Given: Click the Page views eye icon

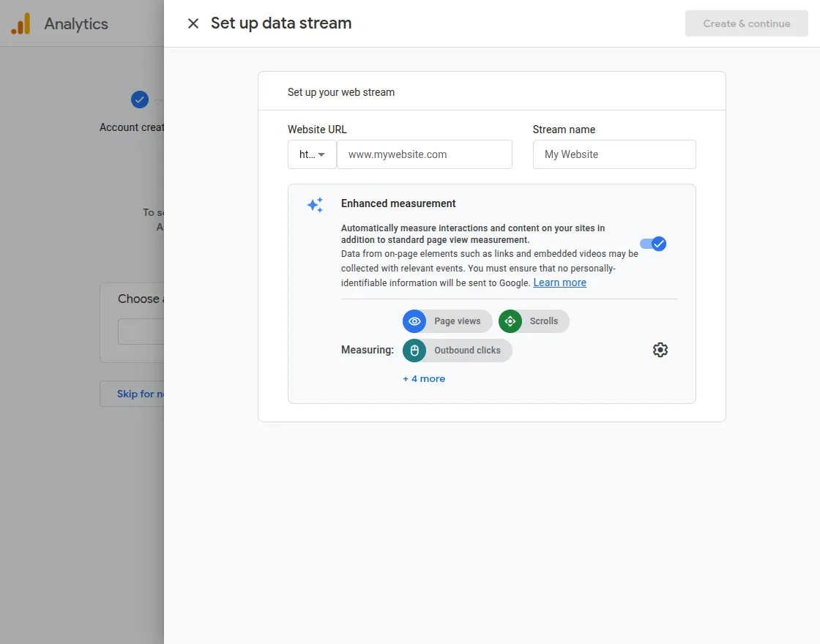Looking at the screenshot, I should point(414,321).
